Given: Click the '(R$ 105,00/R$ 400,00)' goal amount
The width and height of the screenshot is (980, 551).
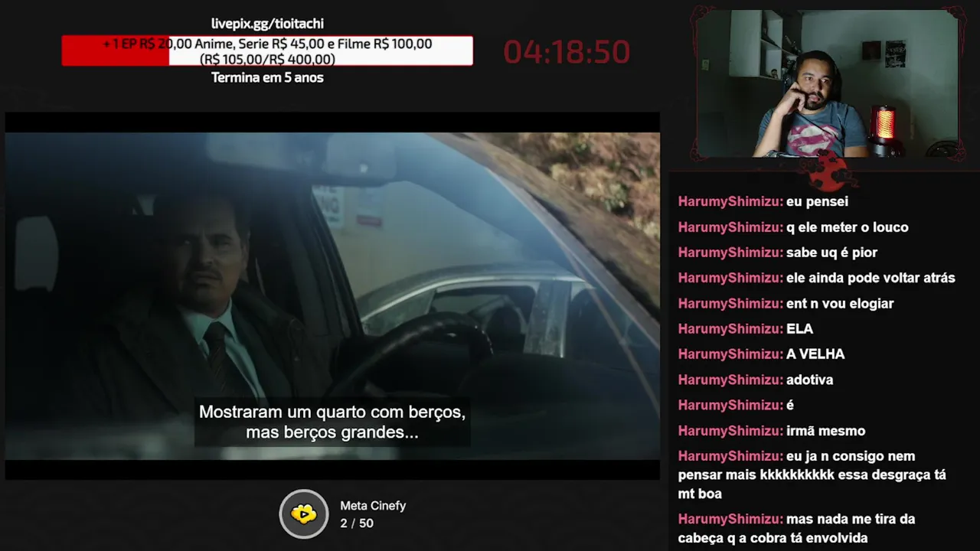Looking at the screenshot, I should (267, 59).
